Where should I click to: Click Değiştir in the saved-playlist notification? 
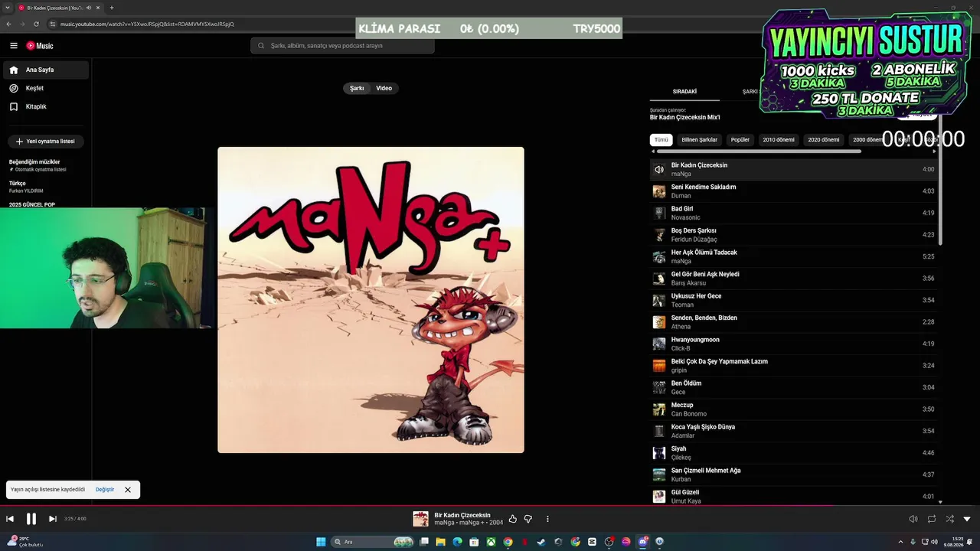105,490
